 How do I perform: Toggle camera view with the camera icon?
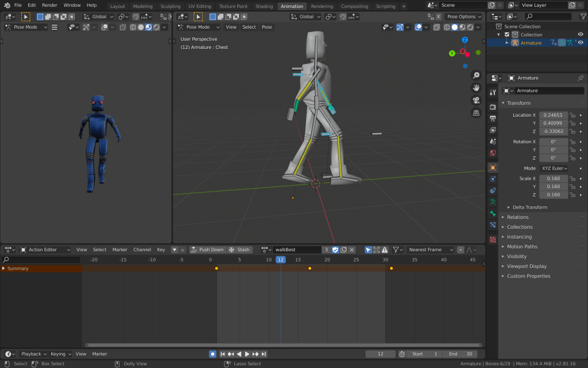476,100
